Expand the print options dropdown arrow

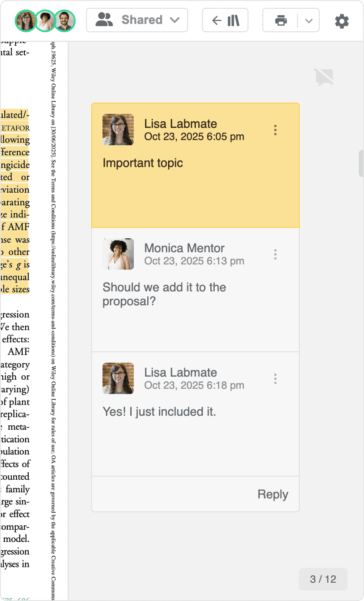coord(309,21)
